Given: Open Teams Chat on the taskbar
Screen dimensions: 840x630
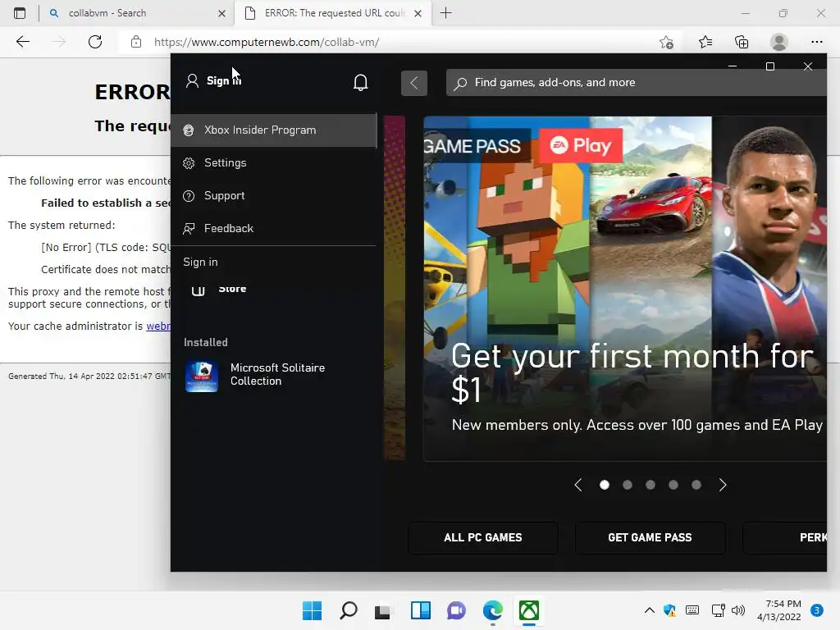Looking at the screenshot, I should click(456, 610).
